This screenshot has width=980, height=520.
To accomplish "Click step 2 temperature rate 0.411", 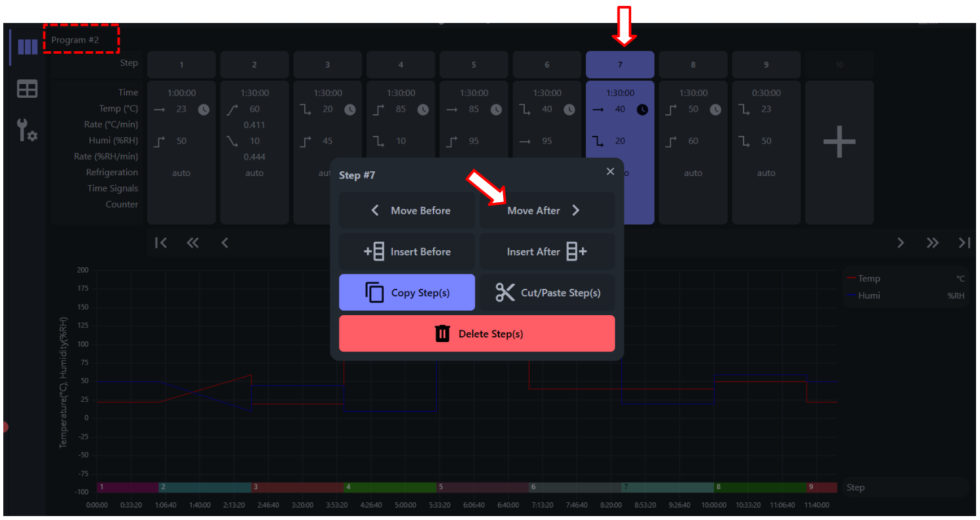I will click(254, 125).
